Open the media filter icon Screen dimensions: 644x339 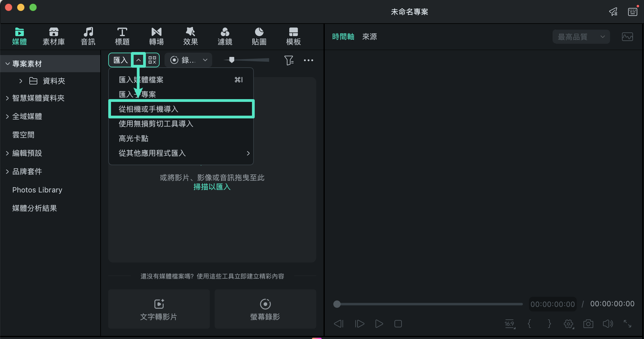click(x=289, y=60)
